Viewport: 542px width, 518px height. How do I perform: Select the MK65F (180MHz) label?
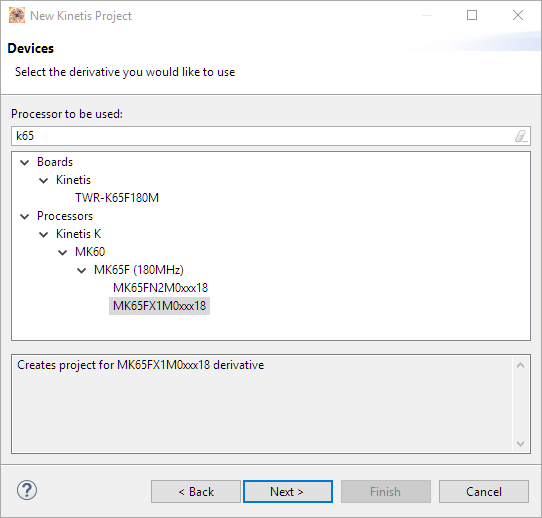click(139, 270)
